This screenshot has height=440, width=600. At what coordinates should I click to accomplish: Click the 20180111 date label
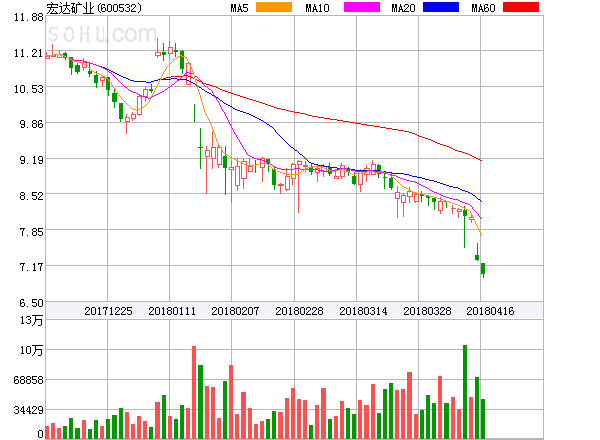pos(172,311)
